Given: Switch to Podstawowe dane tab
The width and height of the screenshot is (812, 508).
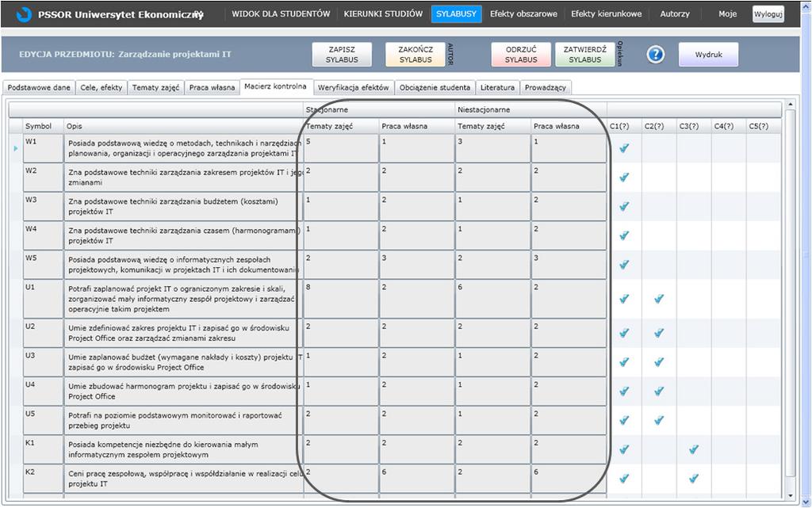Looking at the screenshot, I should coord(39,87).
